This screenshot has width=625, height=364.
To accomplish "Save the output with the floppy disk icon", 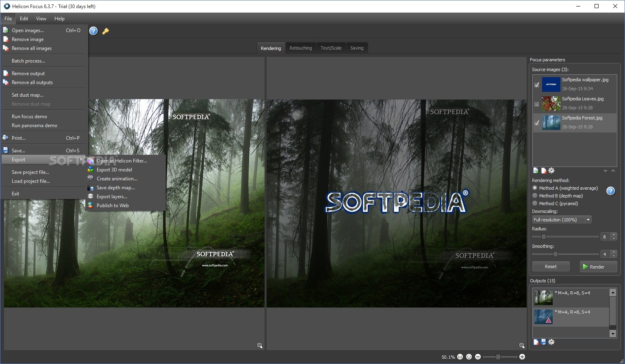I will (x=543, y=342).
